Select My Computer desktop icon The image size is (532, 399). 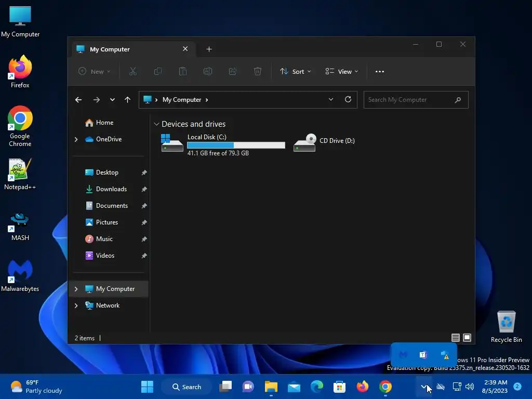pyautogui.click(x=20, y=22)
